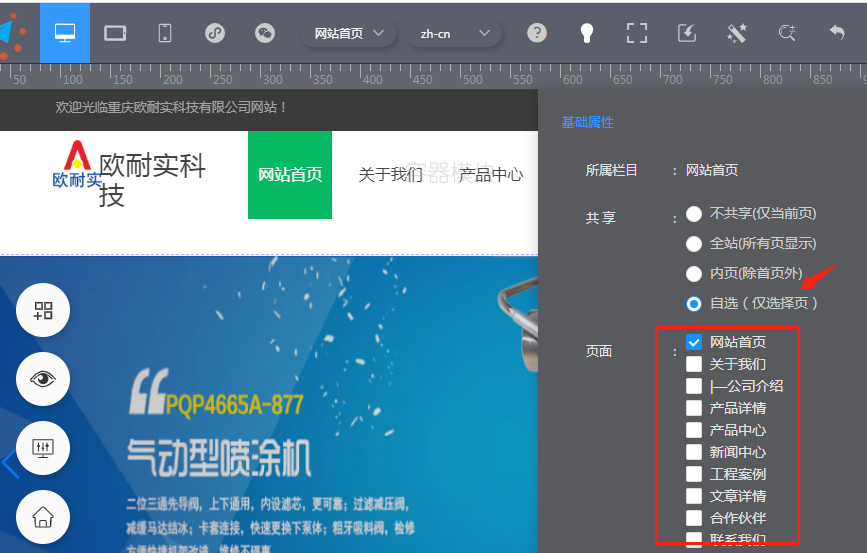Select 内页(除首页外) radio option
The image size is (867, 553).
coord(694,274)
